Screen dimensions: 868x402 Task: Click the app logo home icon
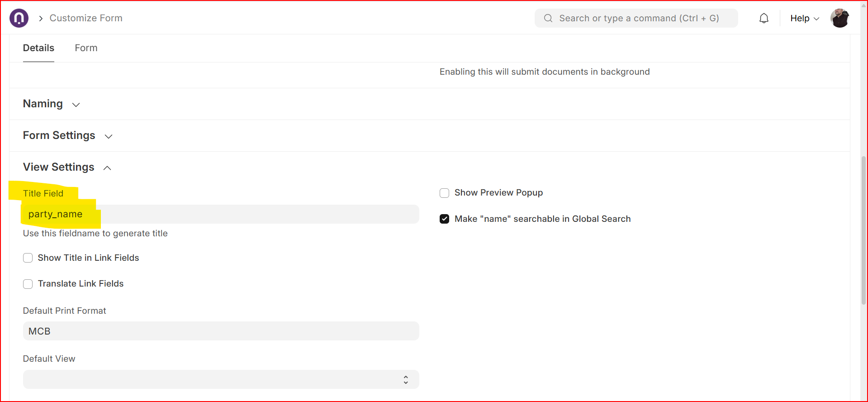click(19, 18)
